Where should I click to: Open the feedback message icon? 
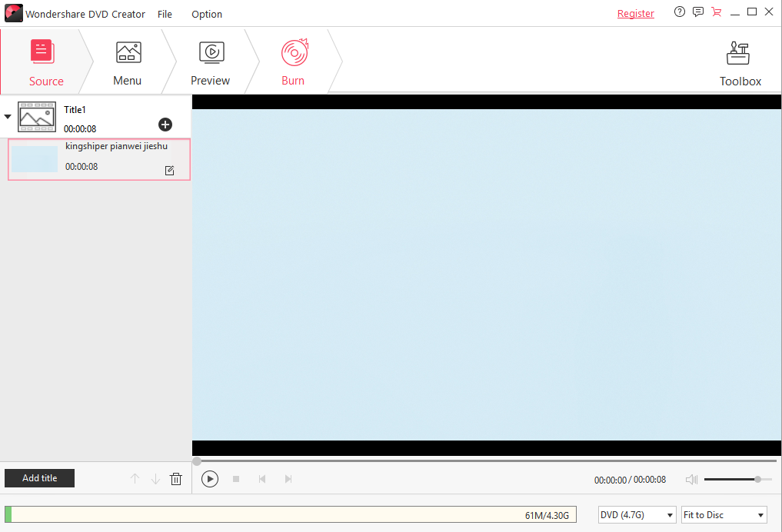click(x=697, y=12)
